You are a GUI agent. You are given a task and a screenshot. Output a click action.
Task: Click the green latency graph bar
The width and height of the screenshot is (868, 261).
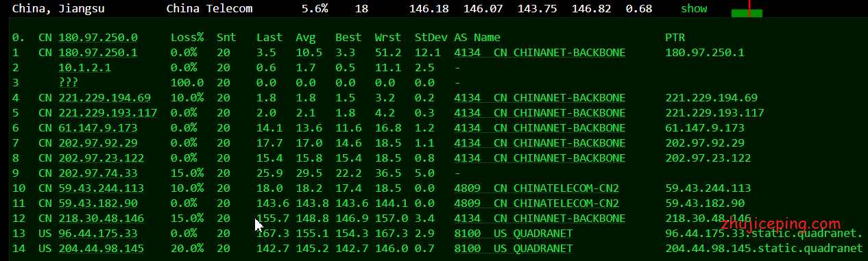(x=747, y=13)
